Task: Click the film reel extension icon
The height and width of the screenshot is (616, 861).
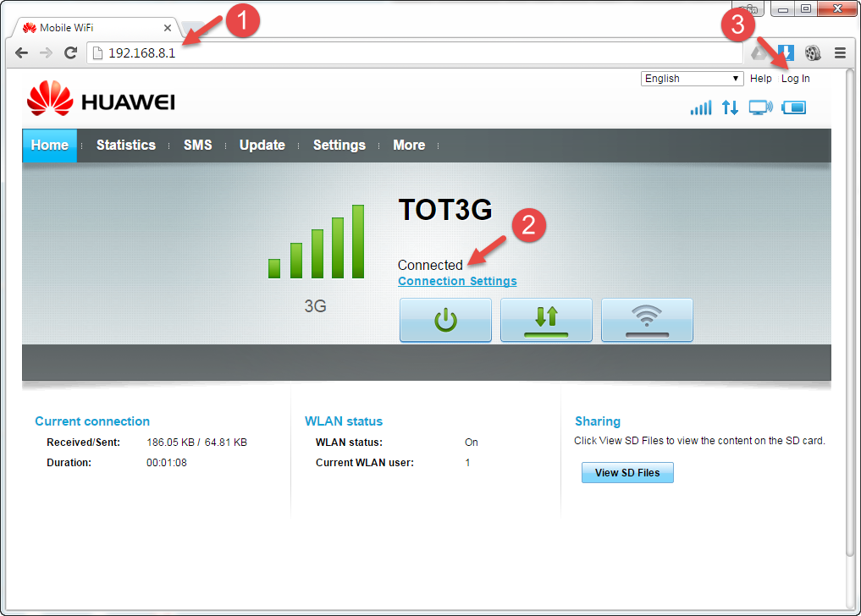Action: (813, 52)
